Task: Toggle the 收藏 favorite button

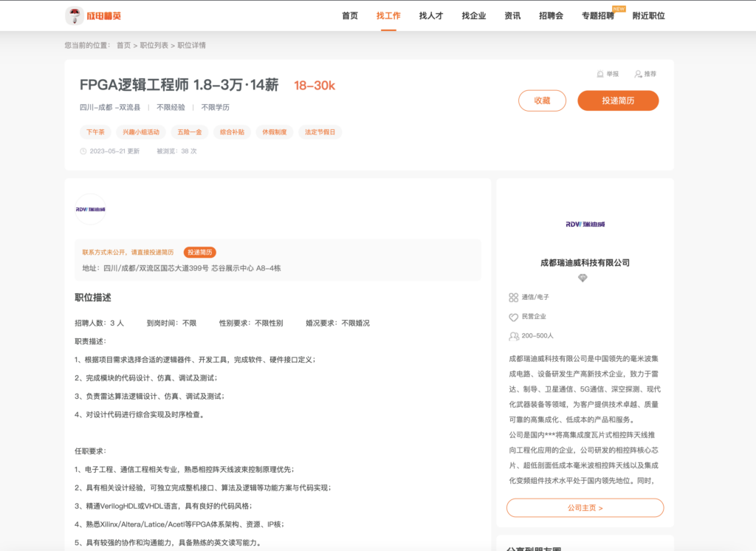Action: click(542, 100)
